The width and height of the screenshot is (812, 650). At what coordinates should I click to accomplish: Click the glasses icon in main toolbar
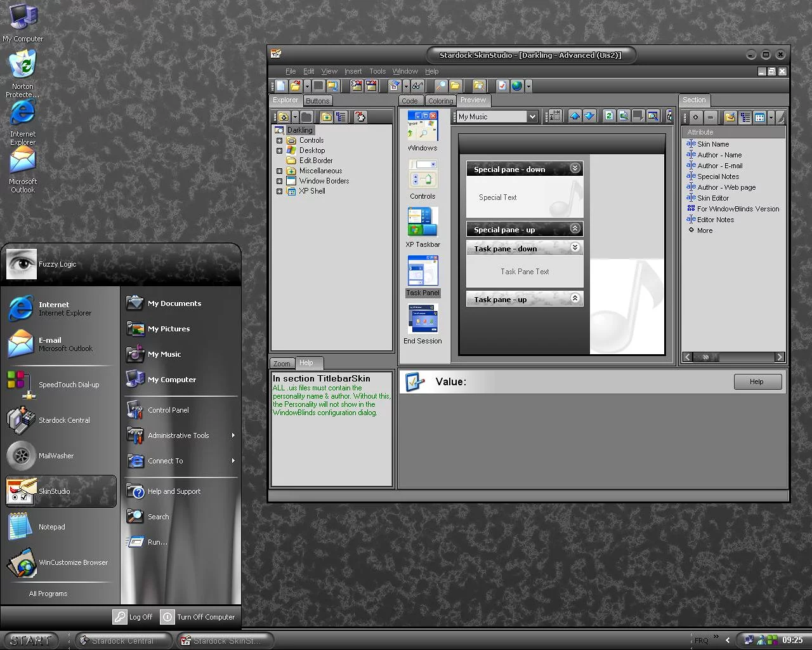(417, 86)
